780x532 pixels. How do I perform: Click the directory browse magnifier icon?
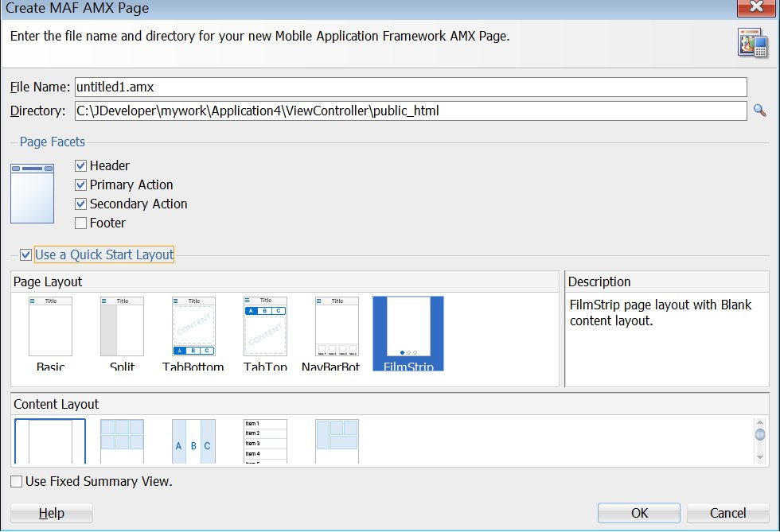click(x=759, y=111)
